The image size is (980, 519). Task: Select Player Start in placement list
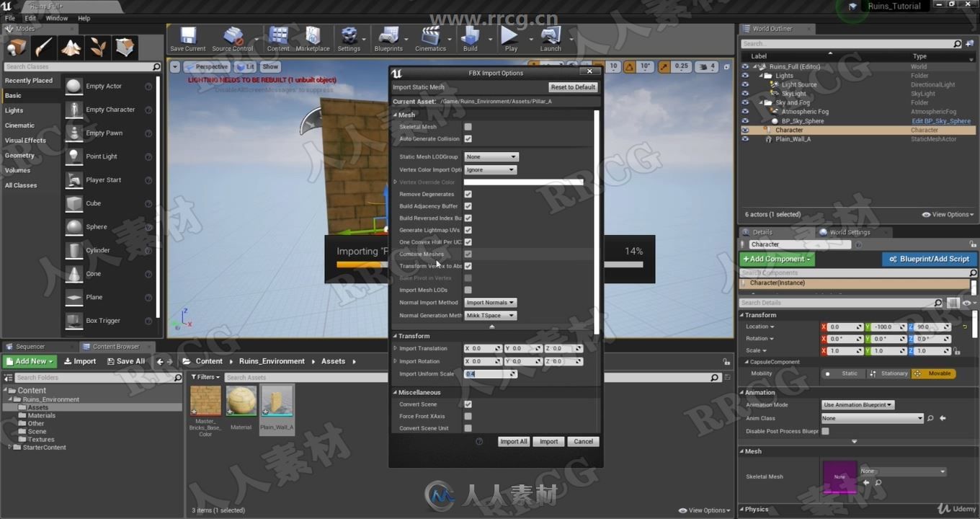coord(109,180)
